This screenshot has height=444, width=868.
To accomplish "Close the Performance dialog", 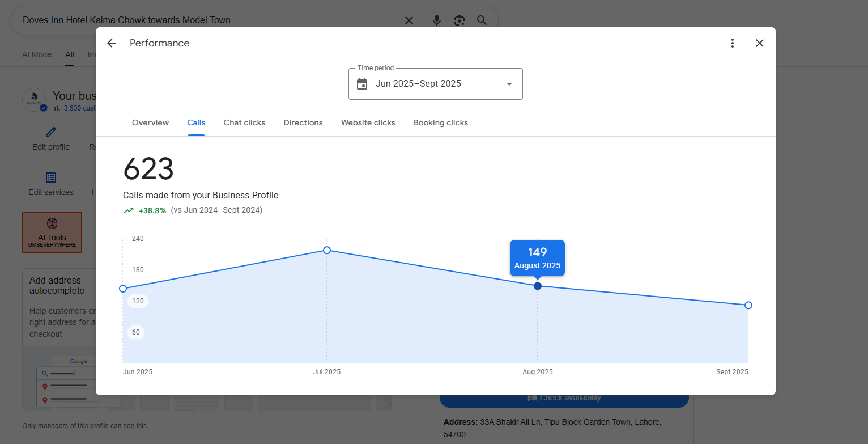I will (760, 43).
